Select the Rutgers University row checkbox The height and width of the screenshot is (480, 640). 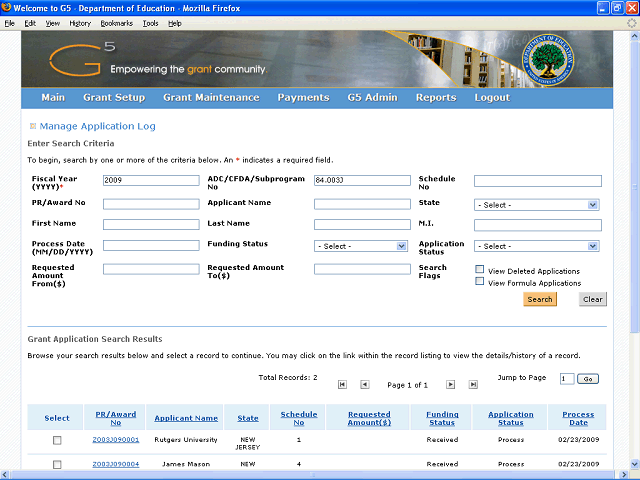(57, 440)
